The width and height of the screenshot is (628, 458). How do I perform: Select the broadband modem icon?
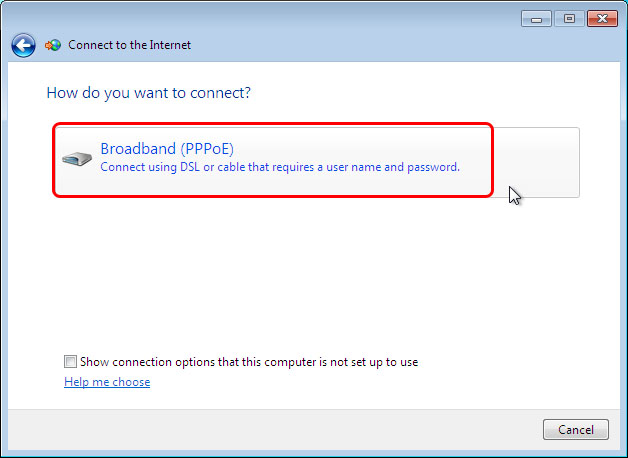tap(77, 159)
